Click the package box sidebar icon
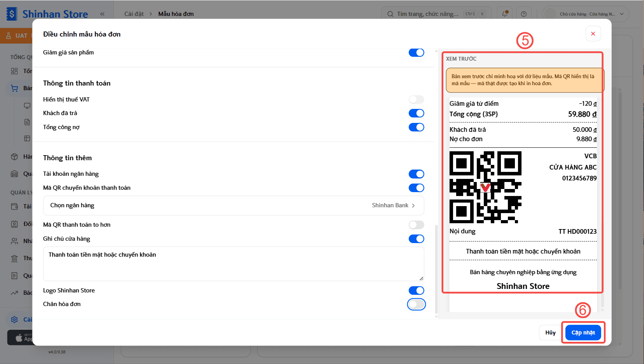644x364 pixels. coord(14,157)
